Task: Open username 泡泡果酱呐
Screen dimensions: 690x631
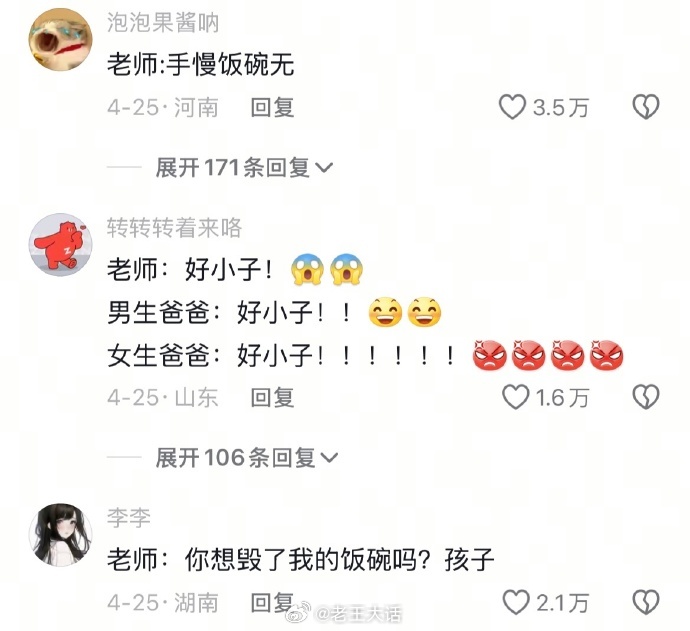Action: [163, 22]
